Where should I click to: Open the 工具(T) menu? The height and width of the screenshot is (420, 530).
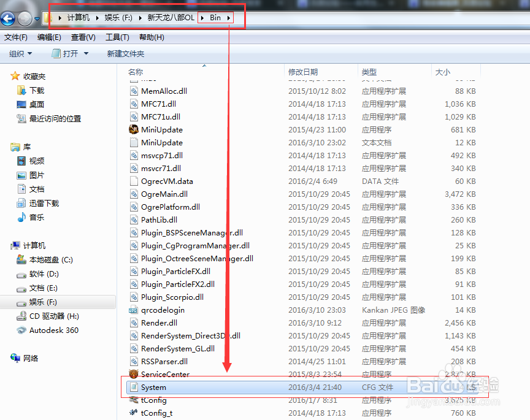tap(117, 37)
